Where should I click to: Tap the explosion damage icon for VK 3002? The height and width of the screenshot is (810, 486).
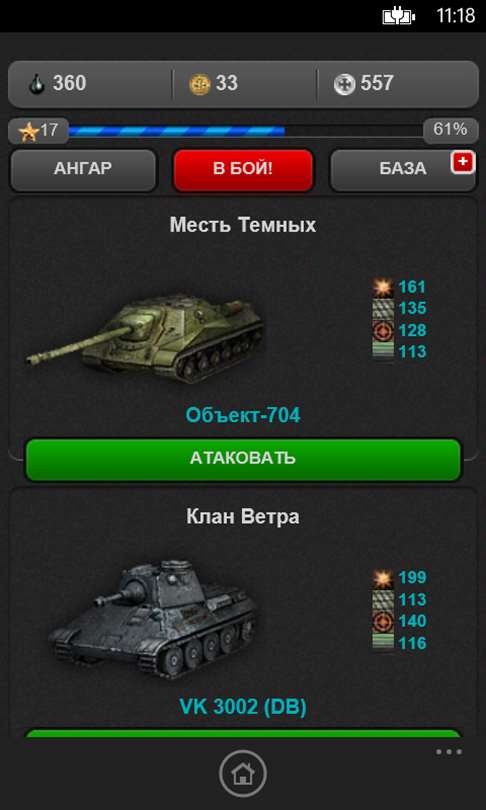pos(383,578)
